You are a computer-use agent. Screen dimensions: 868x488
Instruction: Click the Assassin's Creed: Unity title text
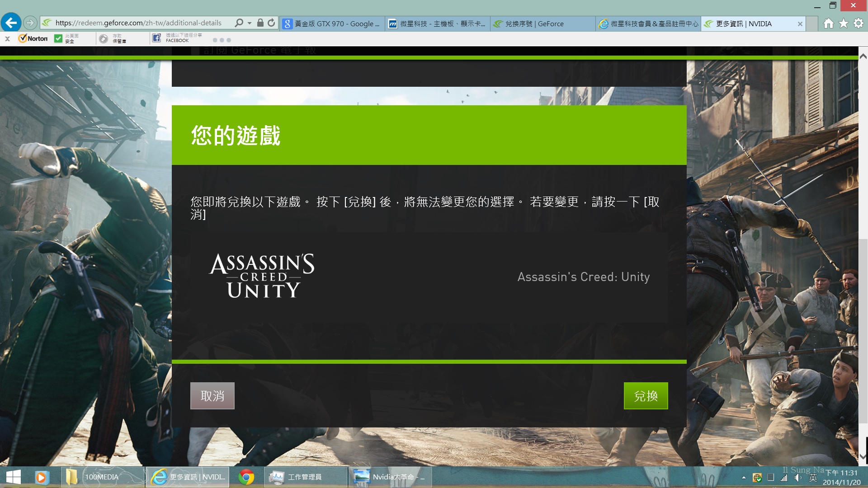point(583,277)
